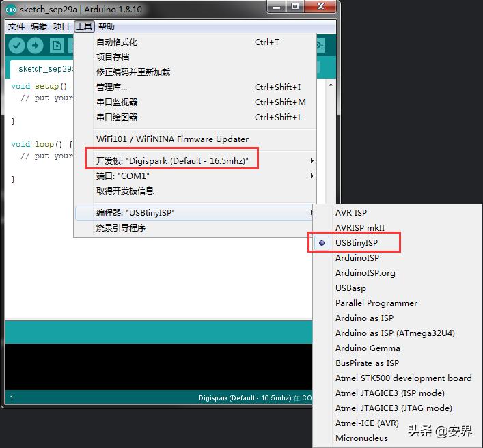Click the Digispark board status bar text

coord(256,398)
